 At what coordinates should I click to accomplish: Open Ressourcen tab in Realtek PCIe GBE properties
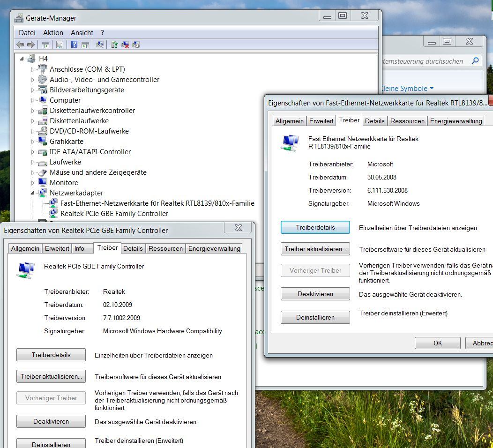pyautogui.click(x=165, y=248)
